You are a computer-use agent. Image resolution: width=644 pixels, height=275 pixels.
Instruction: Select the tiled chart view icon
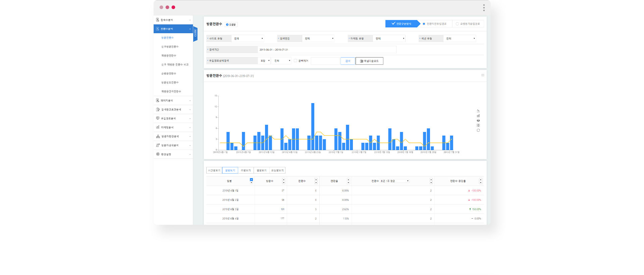click(478, 125)
